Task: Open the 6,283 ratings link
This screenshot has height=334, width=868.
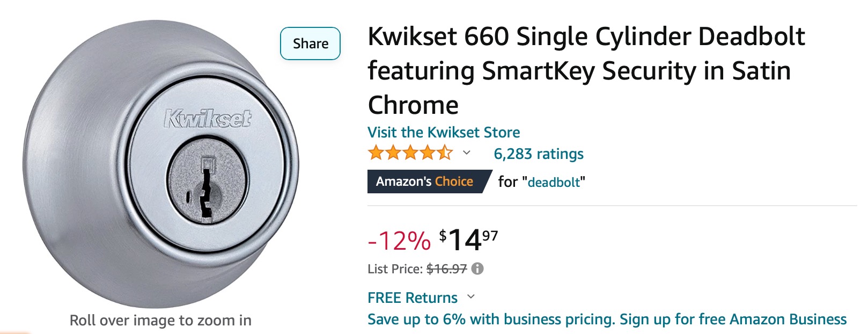Action: coord(539,154)
